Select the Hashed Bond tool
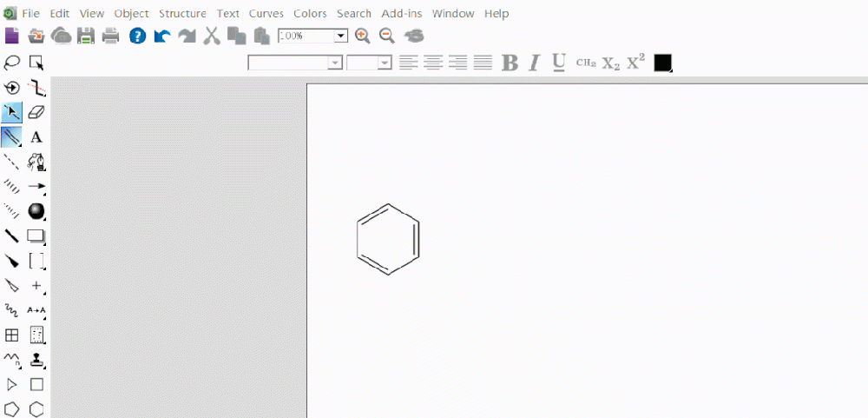The image size is (868, 418). click(11, 186)
